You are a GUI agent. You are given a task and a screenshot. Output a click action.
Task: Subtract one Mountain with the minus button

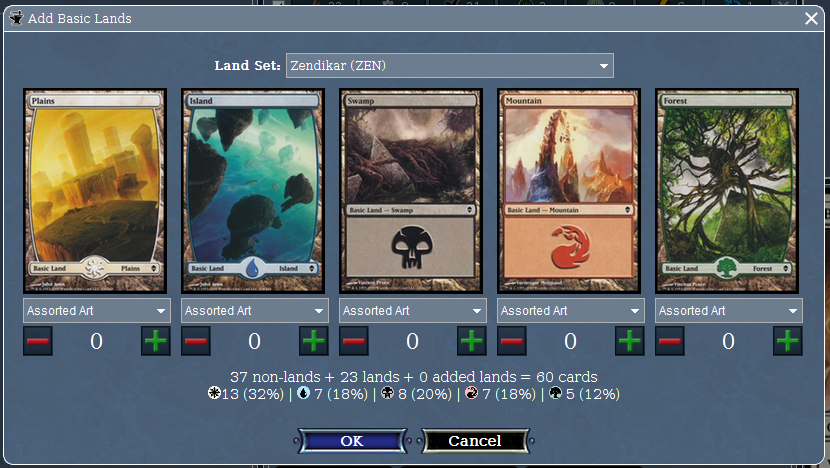pos(512,341)
